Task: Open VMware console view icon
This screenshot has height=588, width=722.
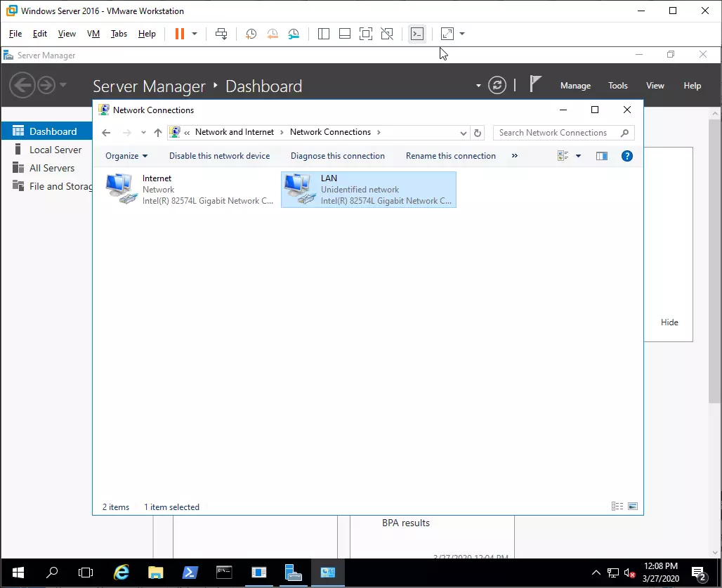Action: 417,34
